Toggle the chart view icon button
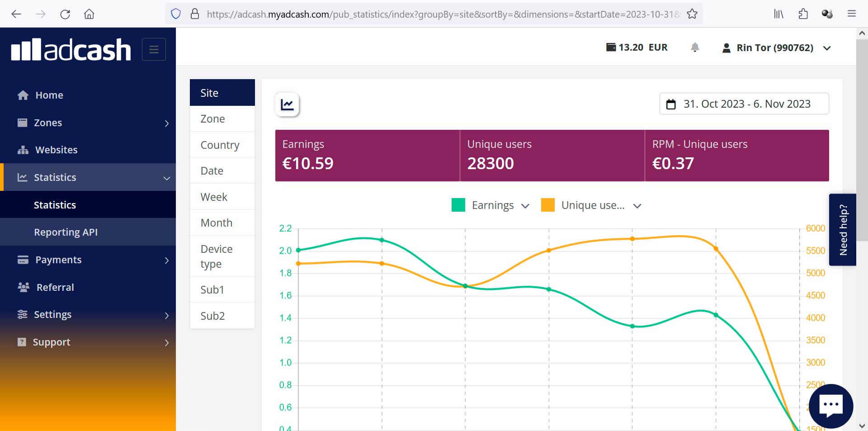 click(287, 104)
